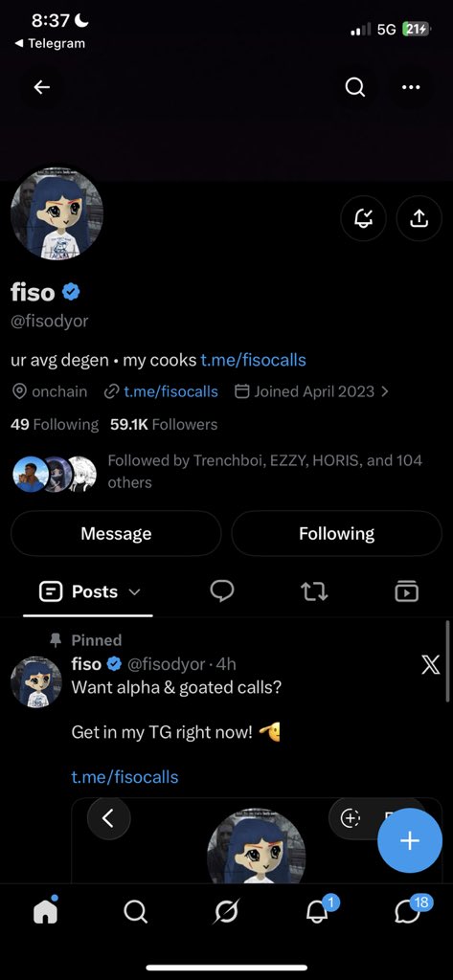Toggle the Following button
The height and width of the screenshot is (980, 453).
point(336,533)
